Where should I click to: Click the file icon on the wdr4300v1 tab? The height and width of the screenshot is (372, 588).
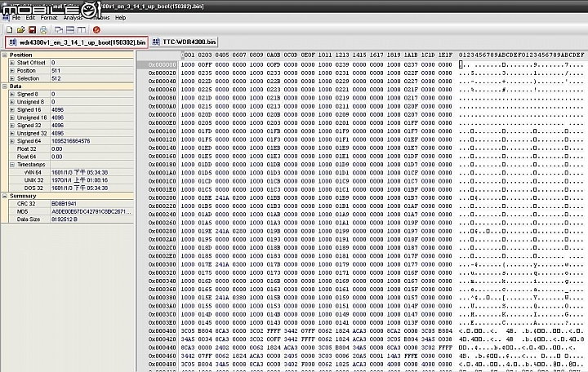tap(13, 42)
